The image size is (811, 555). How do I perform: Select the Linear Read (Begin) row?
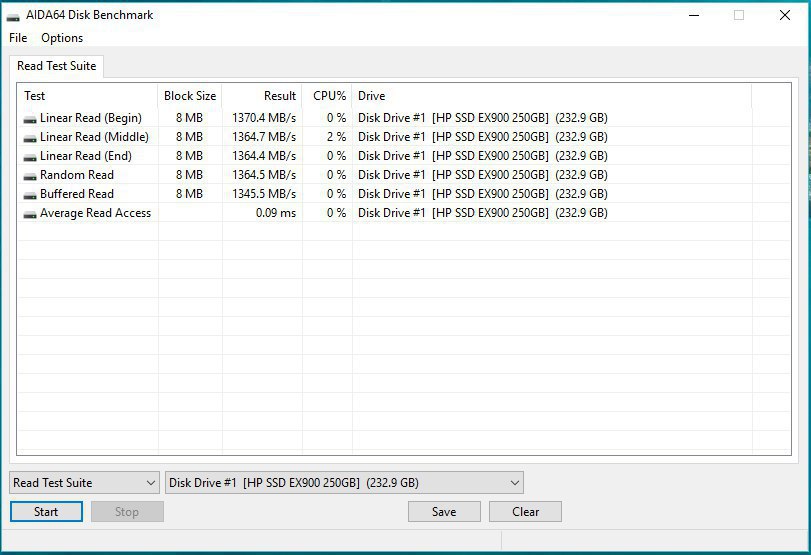[x=404, y=118]
